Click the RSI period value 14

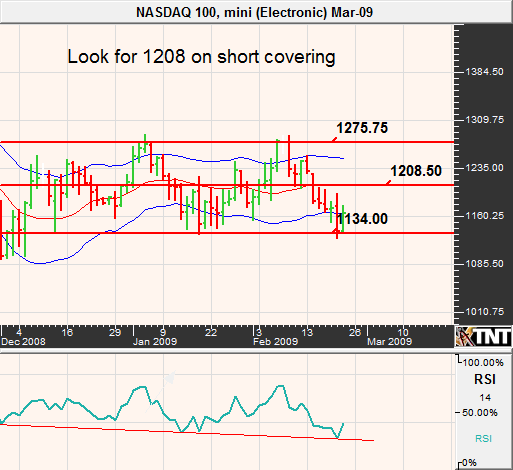pos(485,398)
